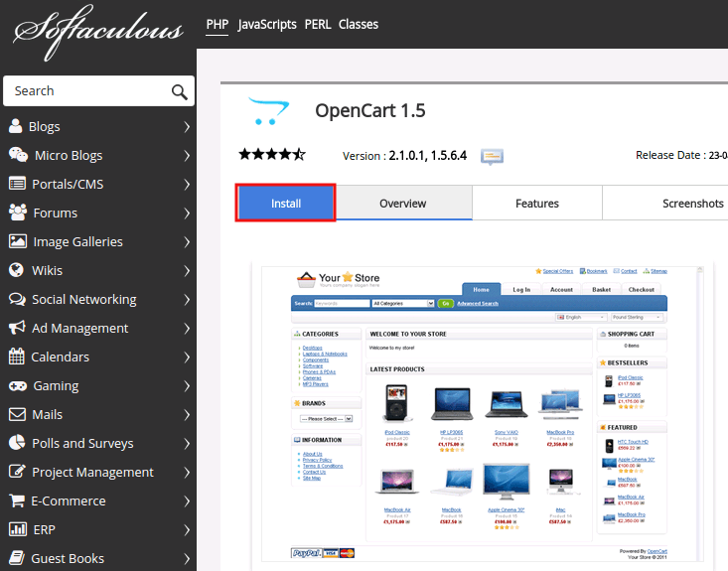Image resolution: width=728 pixels, height=571 pixels.
Task: Open the Guest Books category
Action: coord(99,558)
